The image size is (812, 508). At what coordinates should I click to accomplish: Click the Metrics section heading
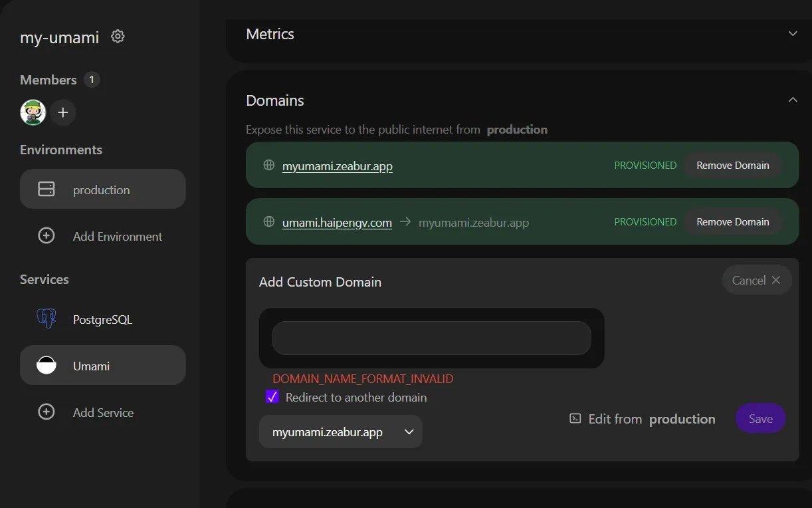tap(270, 34)
